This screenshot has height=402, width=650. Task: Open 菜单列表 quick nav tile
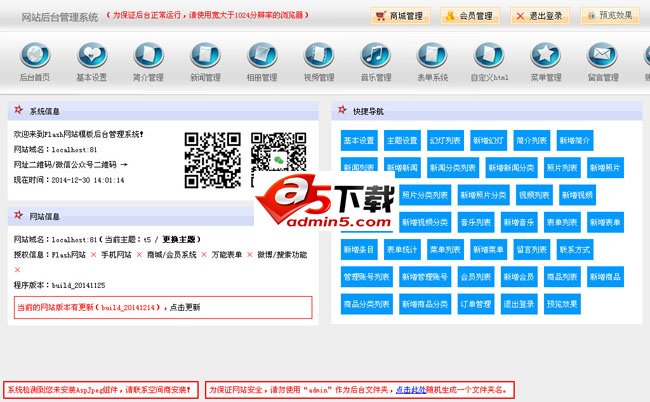[445, 249]
